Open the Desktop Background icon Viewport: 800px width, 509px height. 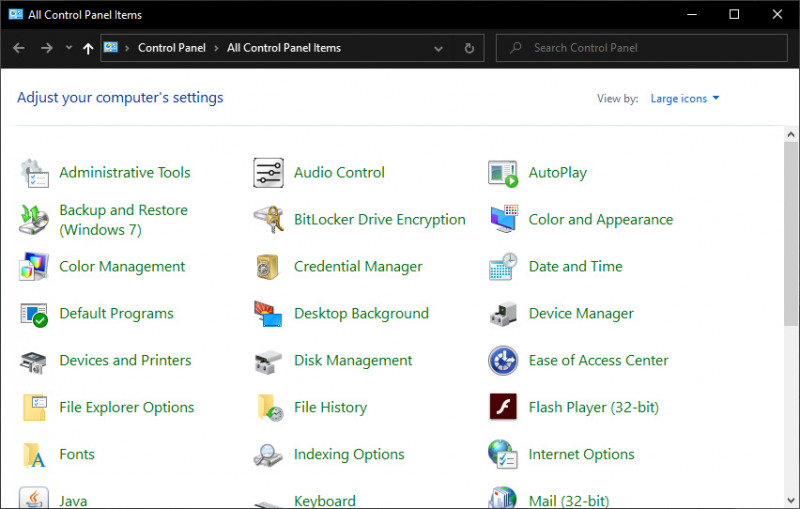tap(268, 314)
